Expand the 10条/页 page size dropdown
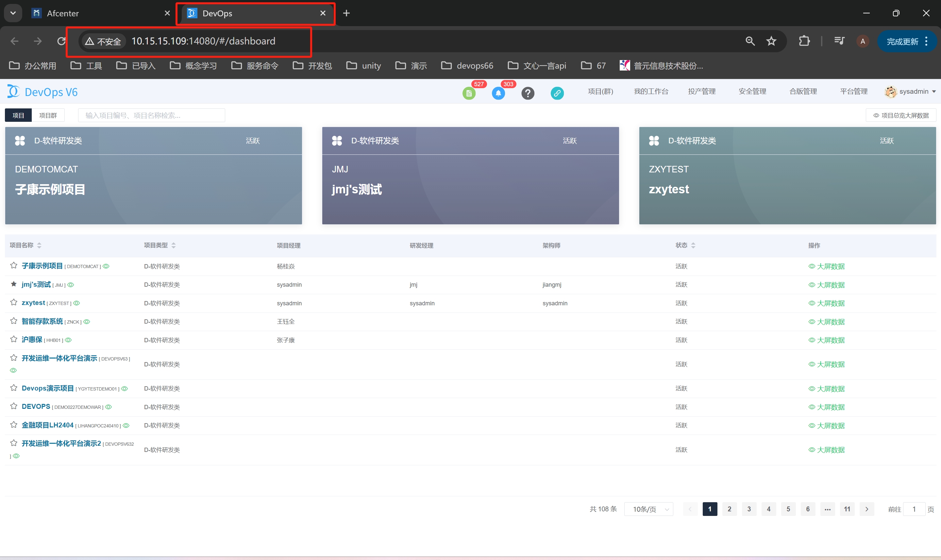The width and height of the screenshot is (941, 560). 648,509
